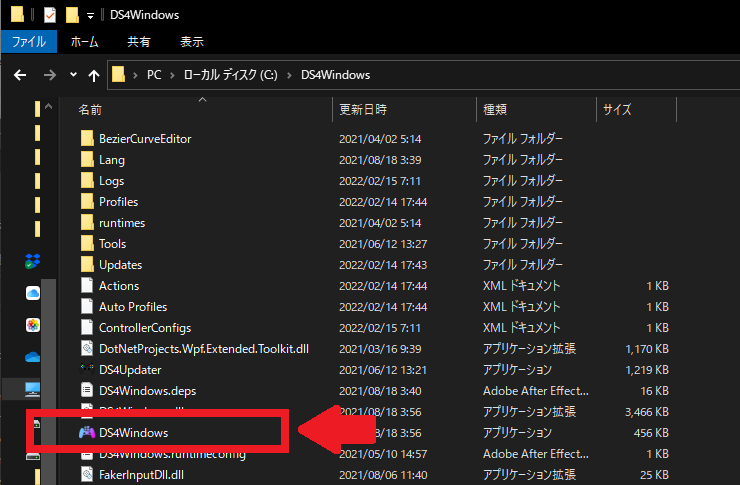Click the date 2021/06/12 13:27 for Tools
The width and height of the screenshot is (740, 485).
coord(383,244)
